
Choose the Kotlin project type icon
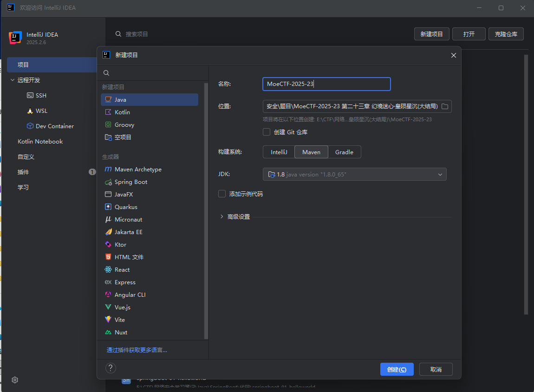click(x=108, y=112)
